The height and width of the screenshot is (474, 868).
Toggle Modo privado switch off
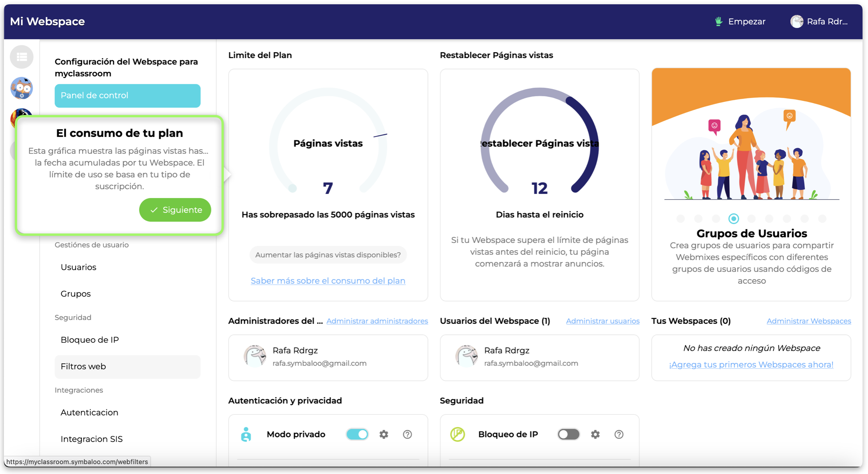(x=357, y=434)
